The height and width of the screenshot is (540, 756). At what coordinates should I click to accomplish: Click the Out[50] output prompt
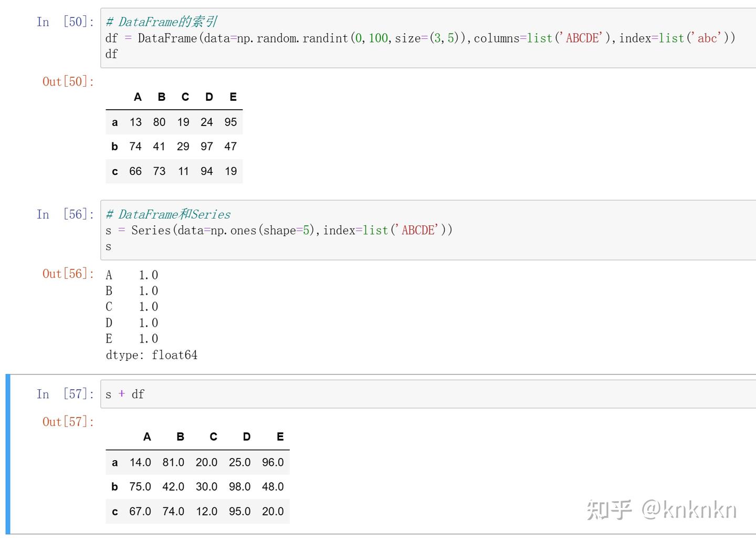(x=68, y=81)
